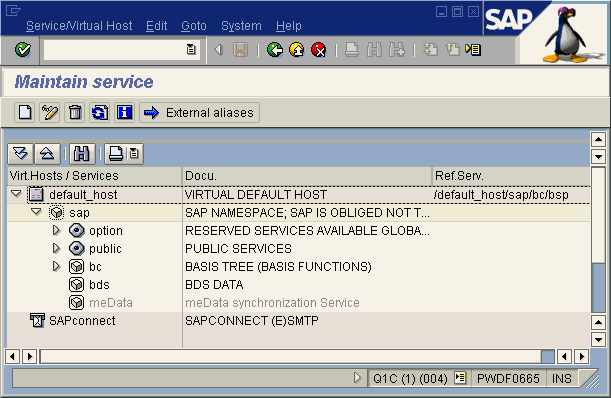The image size is (611, 398).
Task: Open the blue Information icon
Action: pos(125,113)
